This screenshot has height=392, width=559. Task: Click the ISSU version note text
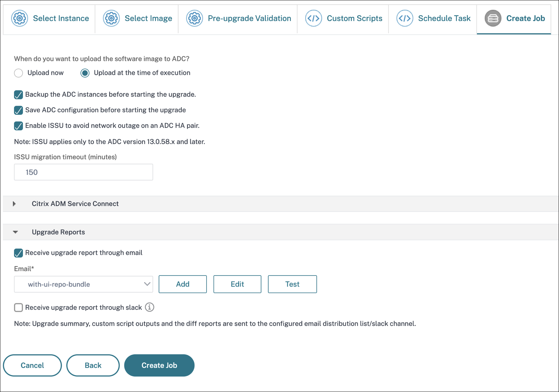(110, 142)
